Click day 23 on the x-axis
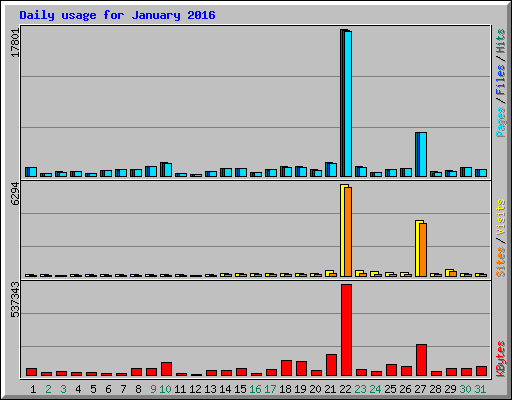This screenshot has height=400, width=512. coord(360,389)
